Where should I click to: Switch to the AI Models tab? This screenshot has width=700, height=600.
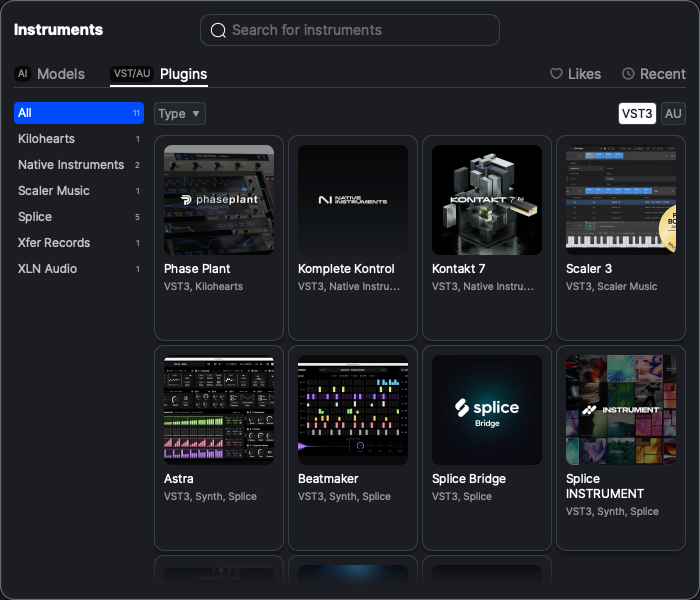50,74
